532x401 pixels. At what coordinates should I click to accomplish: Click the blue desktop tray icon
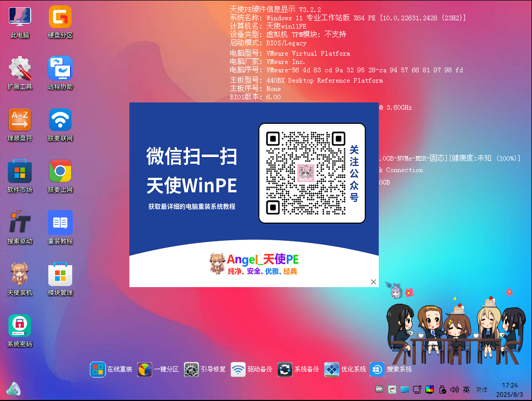tap(404, 390)
